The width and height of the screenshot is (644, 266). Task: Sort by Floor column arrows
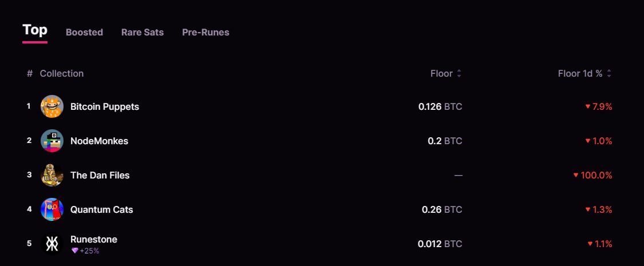459,73
